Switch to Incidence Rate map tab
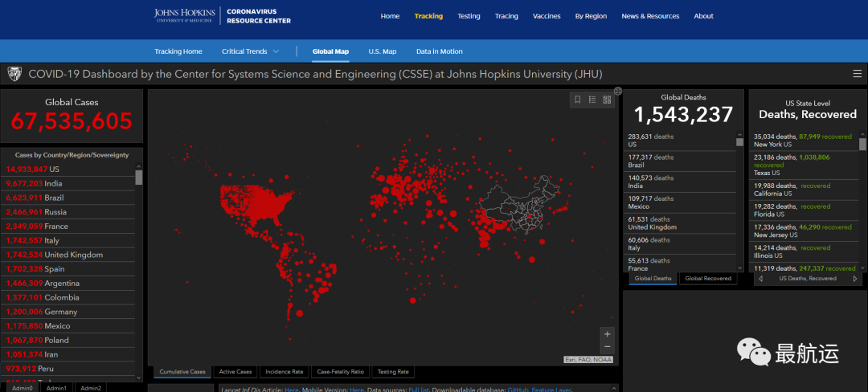 pos(284,372)
